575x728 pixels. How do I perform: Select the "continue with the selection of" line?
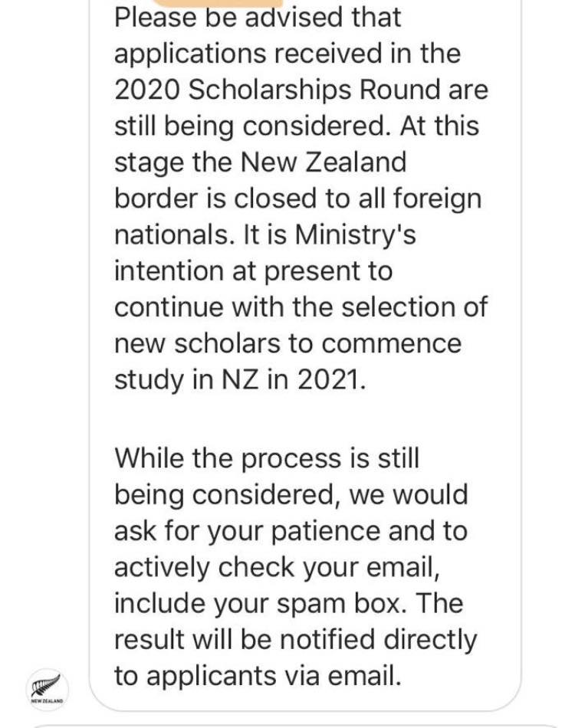[301, 307]
